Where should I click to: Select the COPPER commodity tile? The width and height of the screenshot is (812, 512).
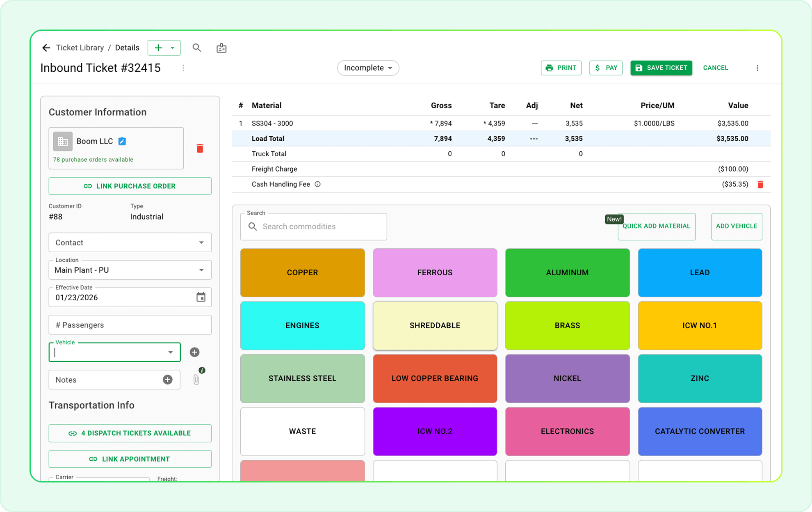[x=302, y=272]
